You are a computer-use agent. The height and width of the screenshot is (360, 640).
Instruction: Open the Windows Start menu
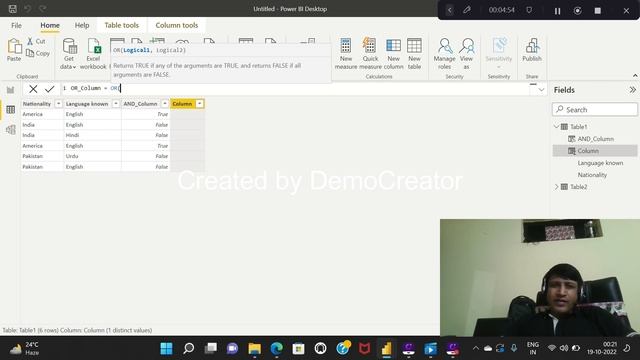[x=166, y=348]
